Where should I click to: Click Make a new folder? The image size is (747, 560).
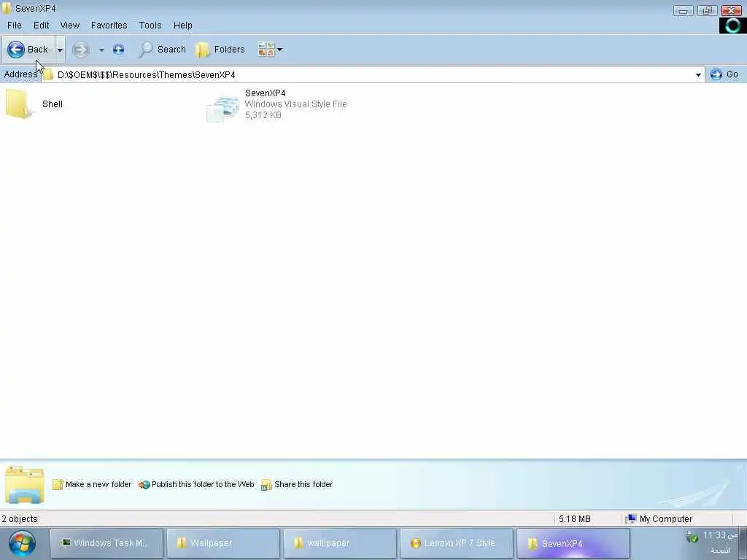click(92, 484)
